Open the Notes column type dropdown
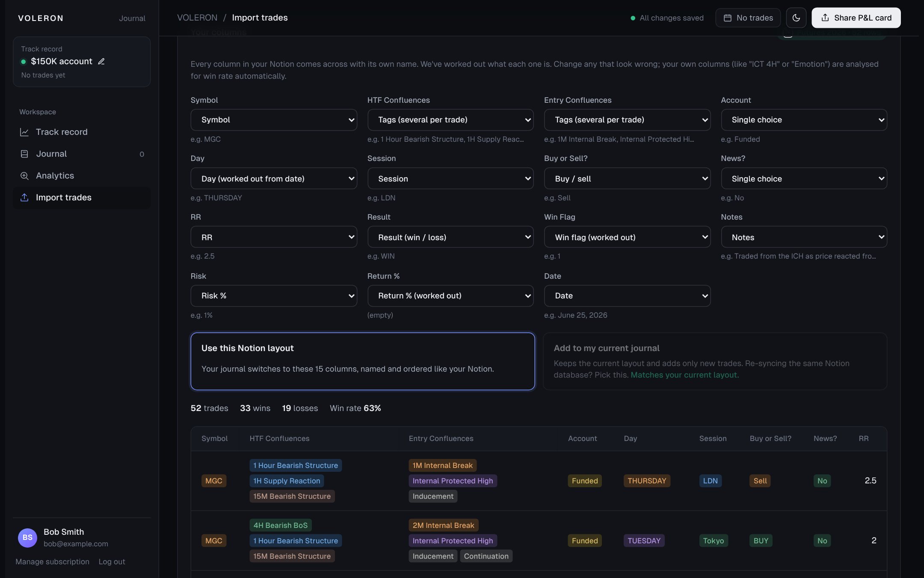The width and height of the screenshot is (924, 578). point(804,237)
